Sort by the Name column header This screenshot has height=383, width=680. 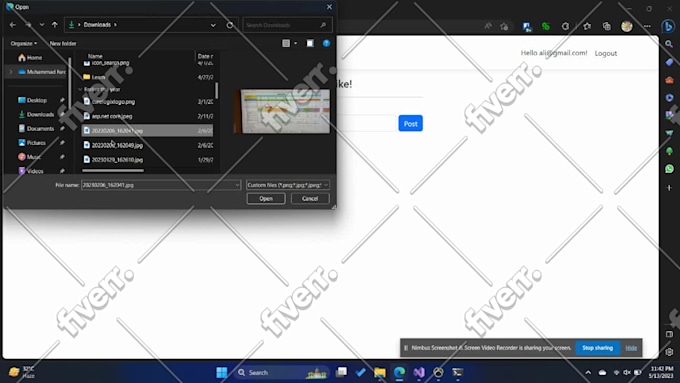(95, 56)
